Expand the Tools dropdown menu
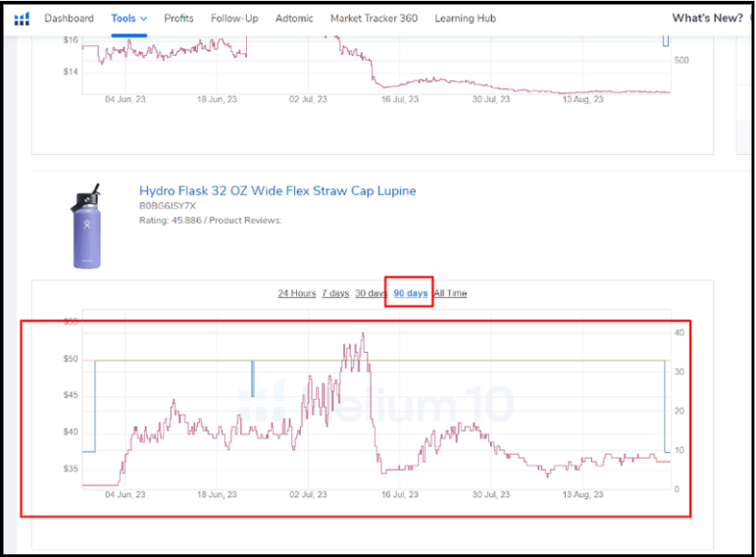Viewport: 756px width, 557px height. click(x=129, y=19)
